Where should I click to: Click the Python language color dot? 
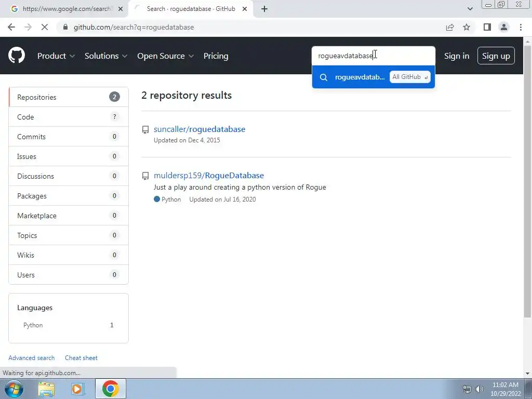pyautogui.click(x=157, y=199)
